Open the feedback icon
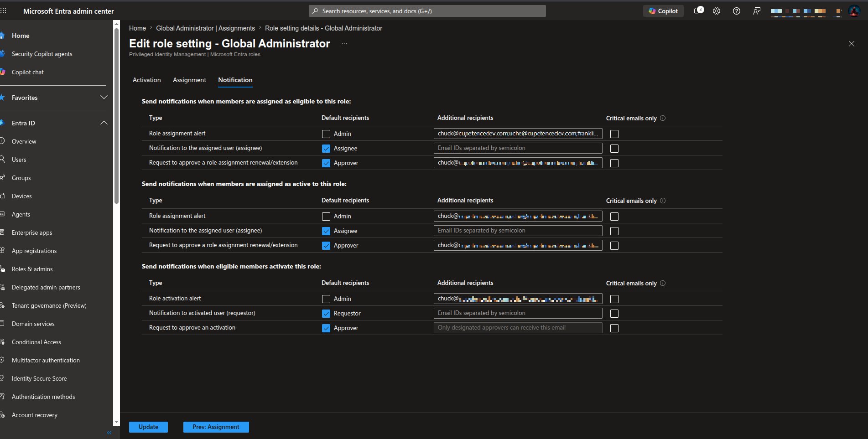 [x=757, y=11]
